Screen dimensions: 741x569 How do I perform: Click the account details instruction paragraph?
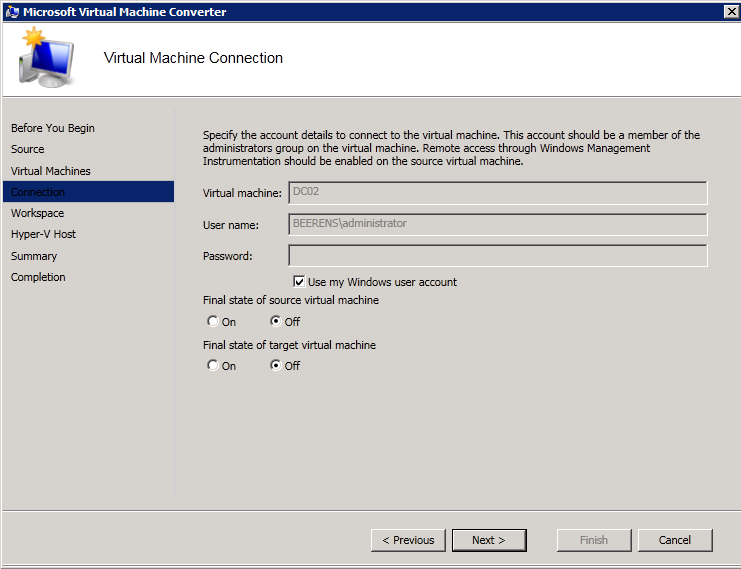point(451,148)
